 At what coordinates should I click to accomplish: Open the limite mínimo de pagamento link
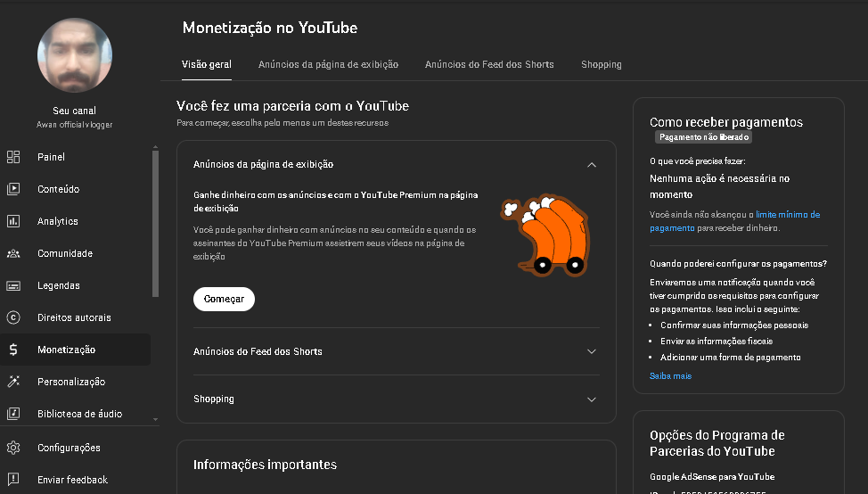point(735,221)
